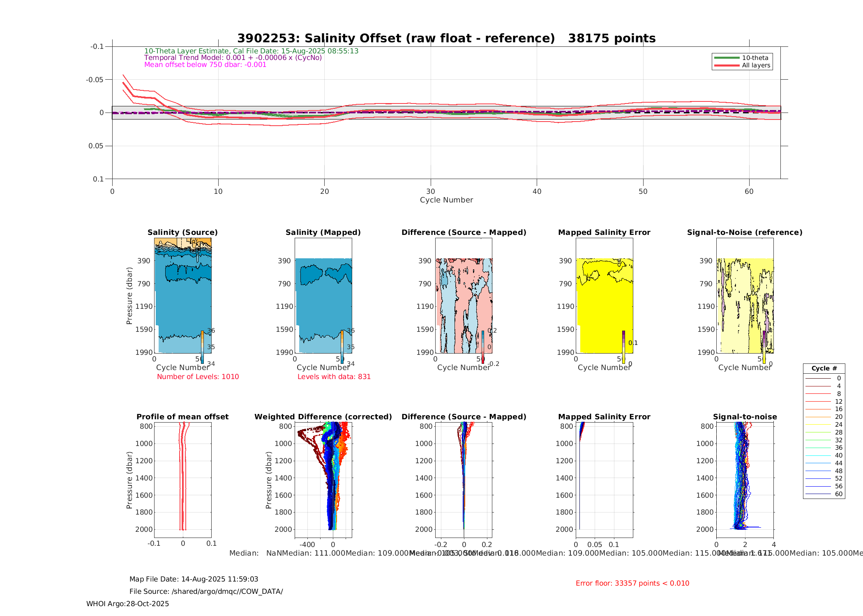This screenshot has width=863, height=616.
Task: Click the Mean offset below 750 dbar text
Action: click(x=205, y=65)
